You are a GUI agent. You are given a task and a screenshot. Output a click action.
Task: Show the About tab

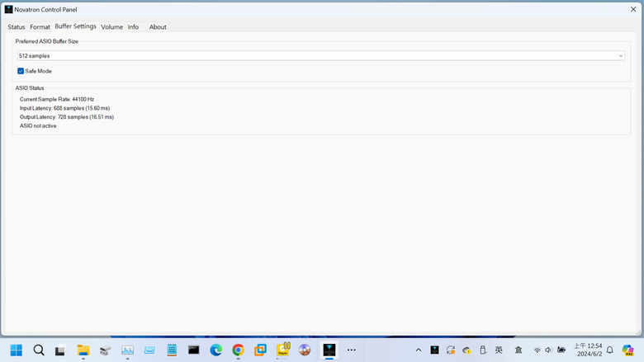pyautogui.click(x=158, y=27)
